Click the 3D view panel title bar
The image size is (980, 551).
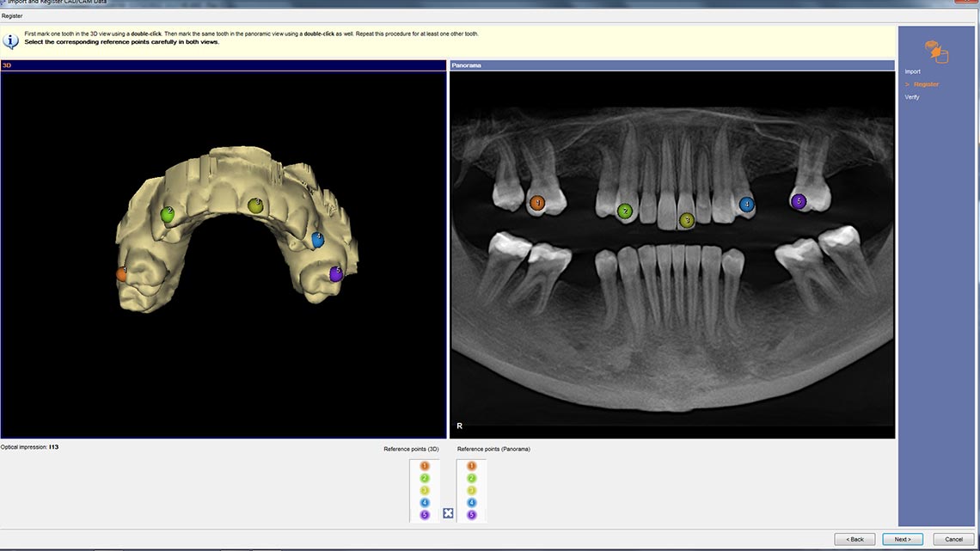click(x=224, y=65)
